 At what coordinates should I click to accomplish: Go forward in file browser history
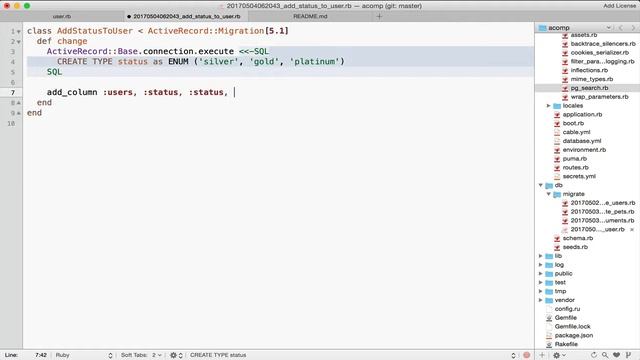(633, 28)
